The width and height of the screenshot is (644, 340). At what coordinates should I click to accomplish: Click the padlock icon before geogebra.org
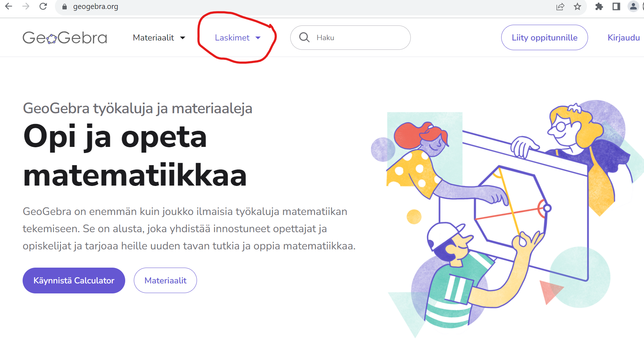pos(64,6)
